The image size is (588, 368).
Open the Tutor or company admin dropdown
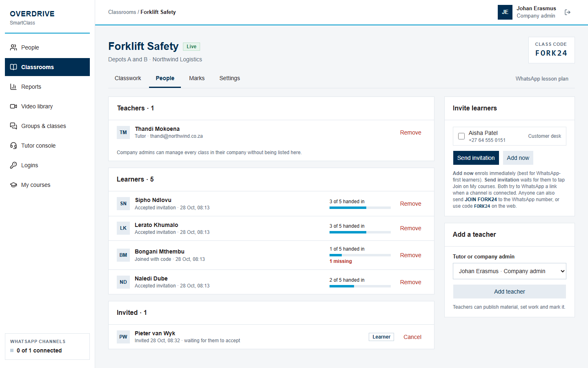[x=510, y=271]
